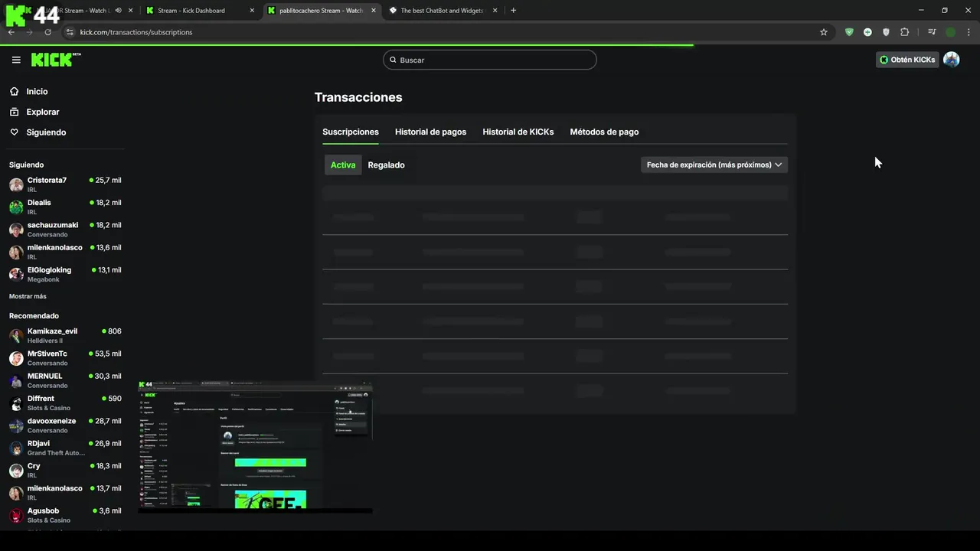The image size is (980, 551).
Task: Click Cristorata7's avatar
Action: click(16, 184)
